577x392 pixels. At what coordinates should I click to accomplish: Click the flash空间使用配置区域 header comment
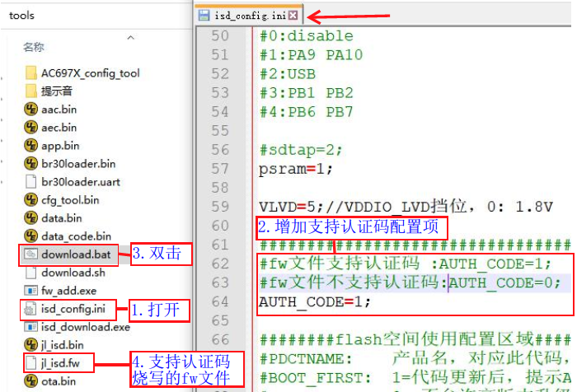415,339
